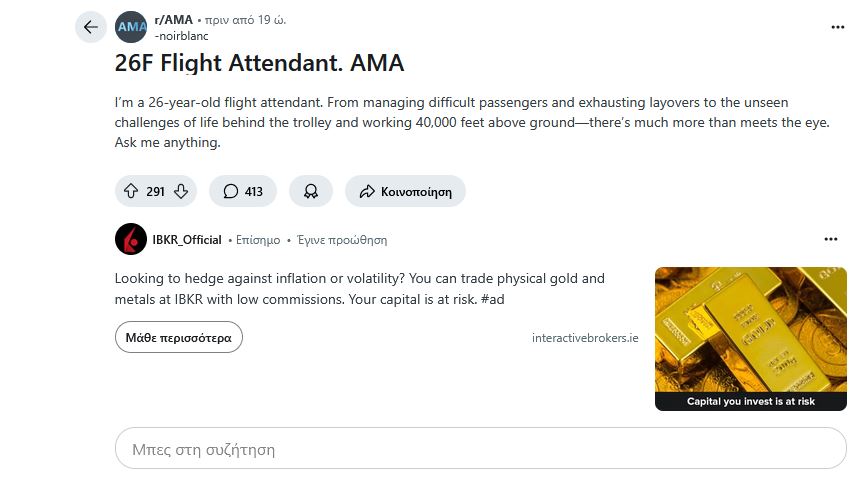Click the 26F Flight Attendant AMA title
The width and height of the screenshot is (858, 480).
(260, 63)
